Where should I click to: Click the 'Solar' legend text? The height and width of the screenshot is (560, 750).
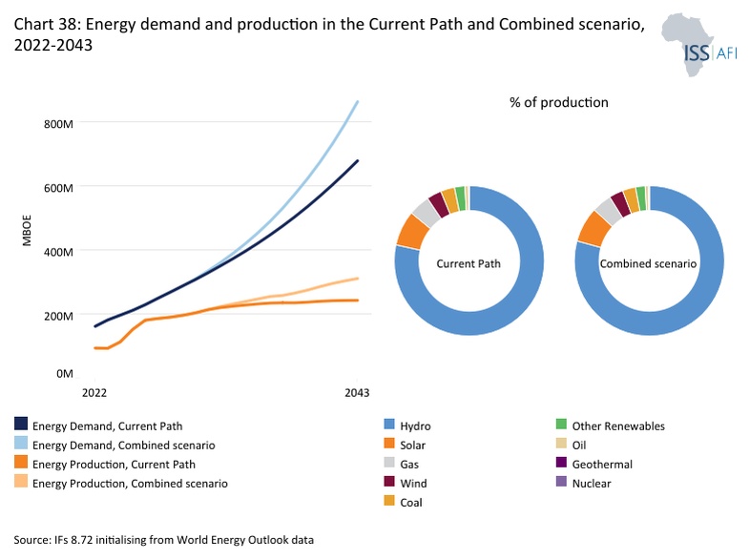coord(412,446)
